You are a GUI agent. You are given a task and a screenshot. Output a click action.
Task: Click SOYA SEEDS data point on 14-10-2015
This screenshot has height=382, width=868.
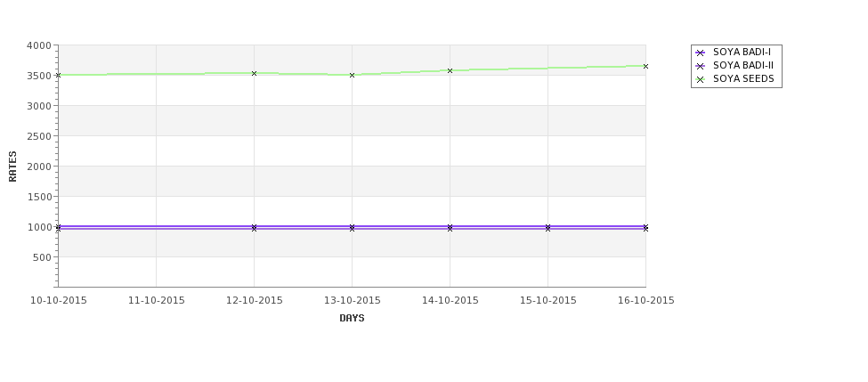(x=450, y=71)
